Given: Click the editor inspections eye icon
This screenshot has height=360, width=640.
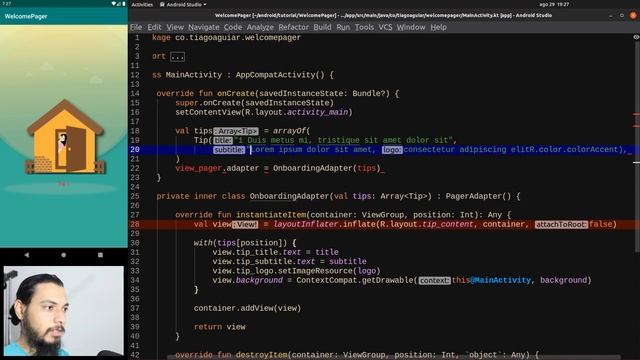Looking at the screenshot, I should (x=636, y=37).
